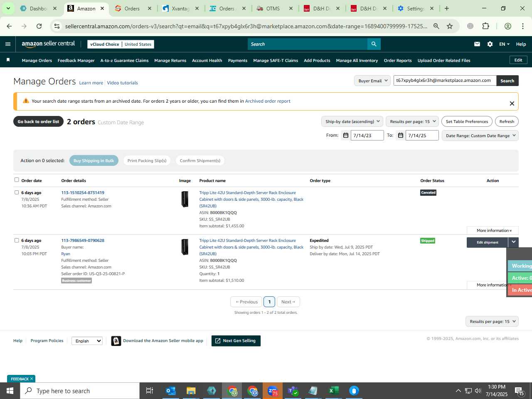Open a new browser tab
532x399 pixels.
pyautogui.click(x=447, y=8)
